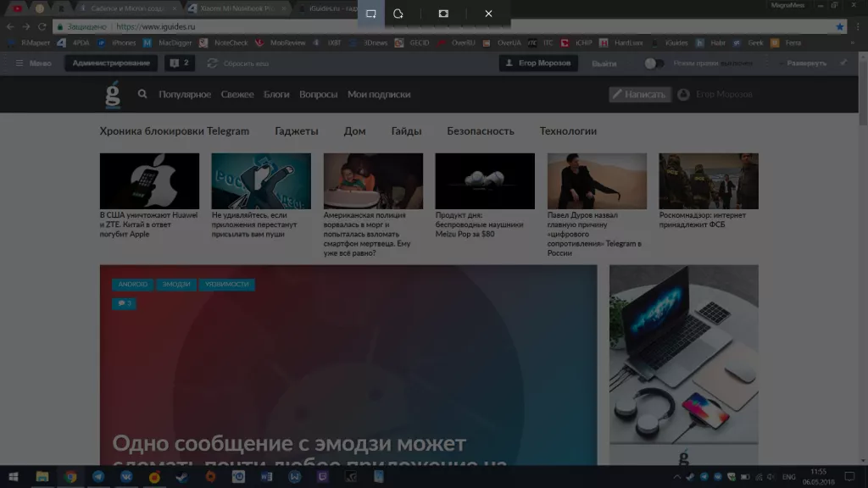The height and width of the screenshot is (488, 868).
Task: Enable the Режим правки toggle switch
Action: pyautogui.click(x=654, y=63)
